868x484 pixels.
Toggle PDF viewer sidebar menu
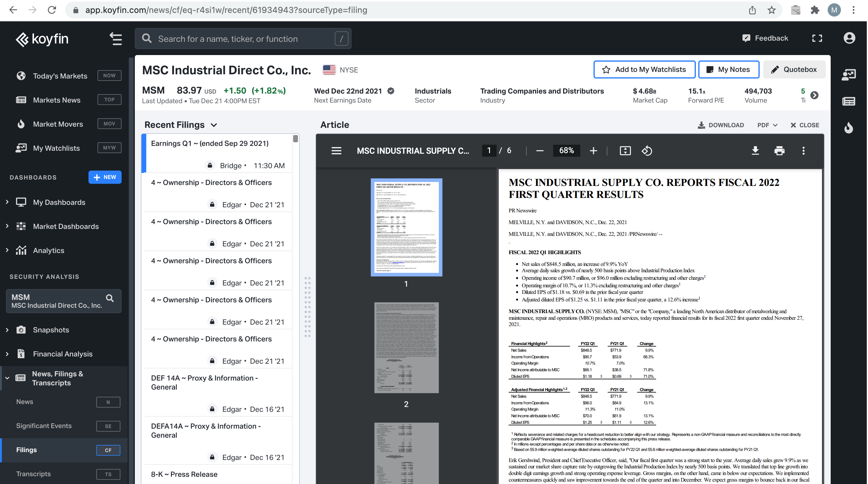pyautogui.click(x=336, y=151)
